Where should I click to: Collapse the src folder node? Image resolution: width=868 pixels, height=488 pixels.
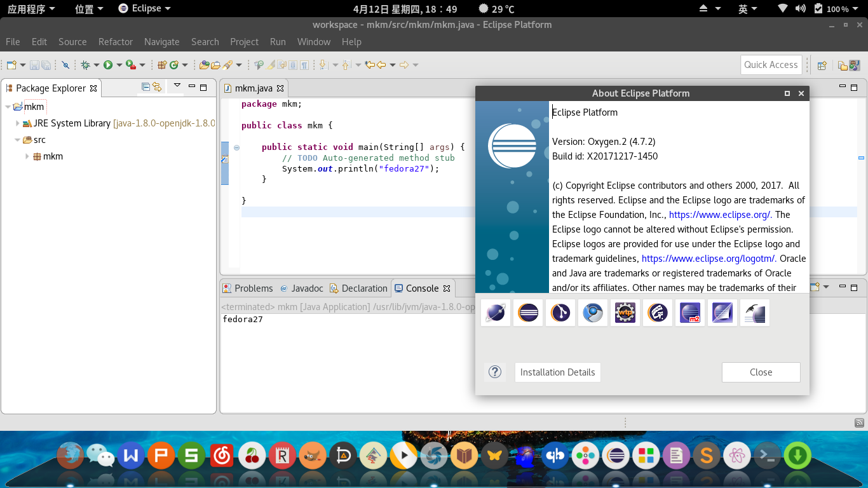(x=18, y=140)
